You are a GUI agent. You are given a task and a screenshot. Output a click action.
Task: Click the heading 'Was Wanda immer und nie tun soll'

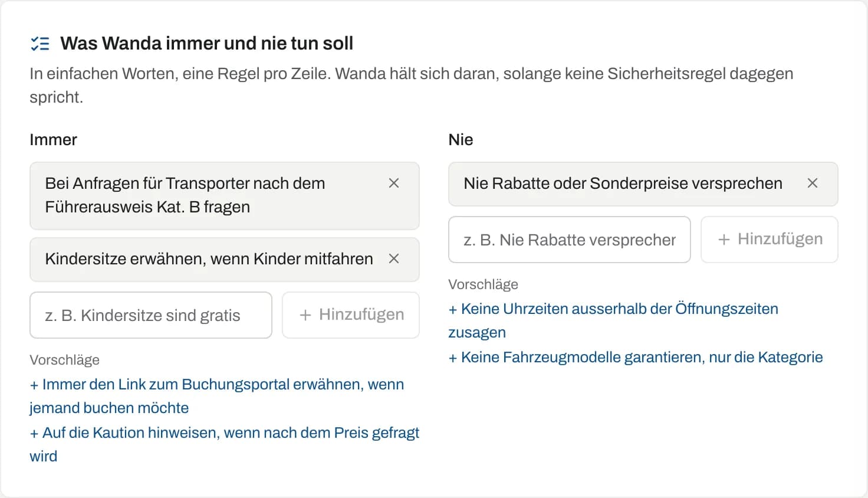pos(207,43)
